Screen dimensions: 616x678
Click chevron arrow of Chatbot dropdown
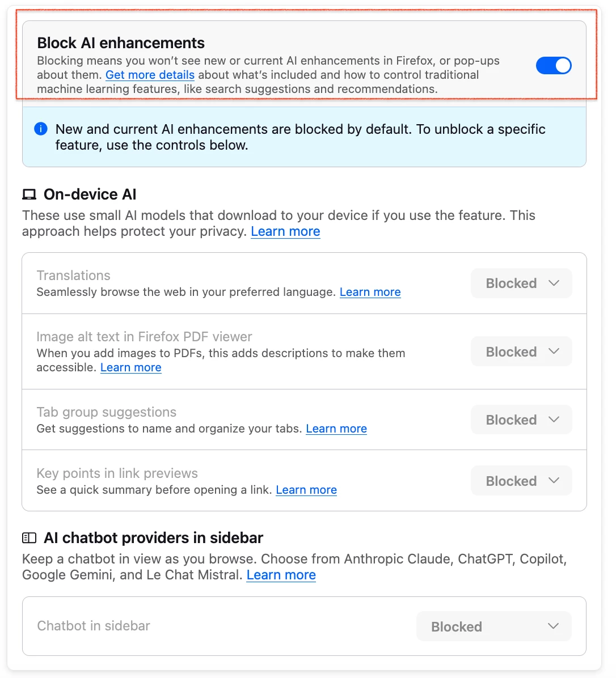[x=553, y=626]
